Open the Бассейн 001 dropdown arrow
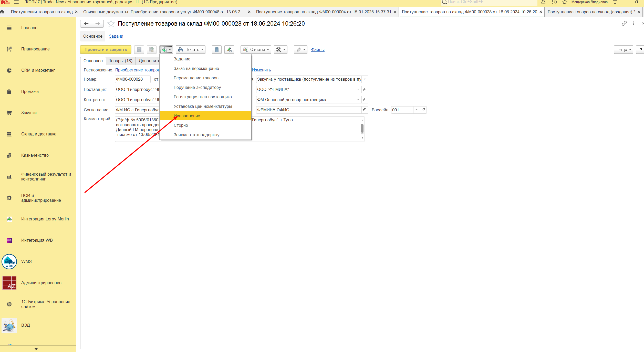Viewport: 644px width, 352px height. [x=417, y=110]
